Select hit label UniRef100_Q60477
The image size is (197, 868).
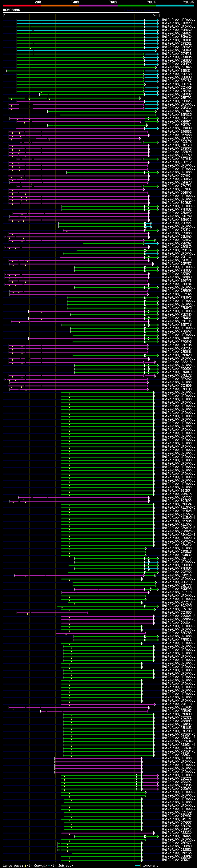[177, 843]
